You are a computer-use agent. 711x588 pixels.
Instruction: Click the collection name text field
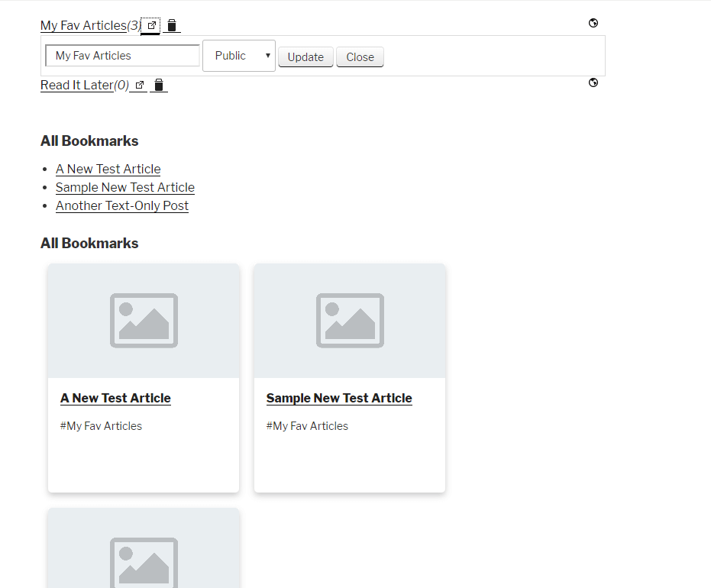pyautogui.click(x=122, y=56)
